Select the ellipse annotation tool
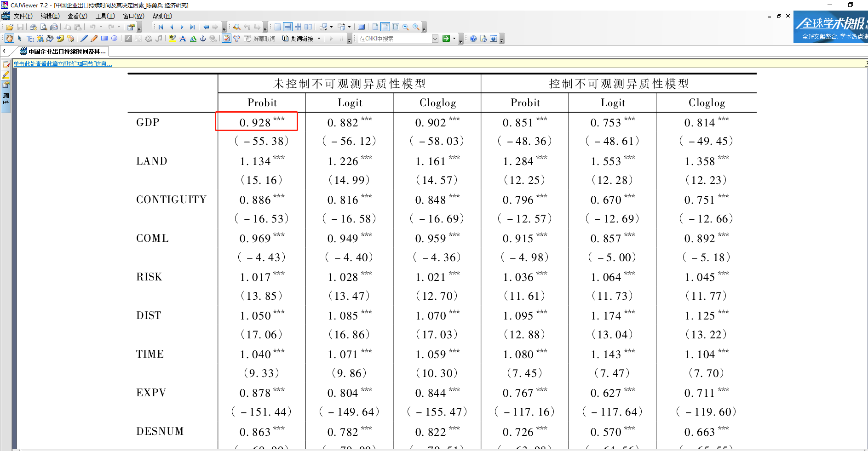This screenshot has width=868, height=451. (114, 39)
